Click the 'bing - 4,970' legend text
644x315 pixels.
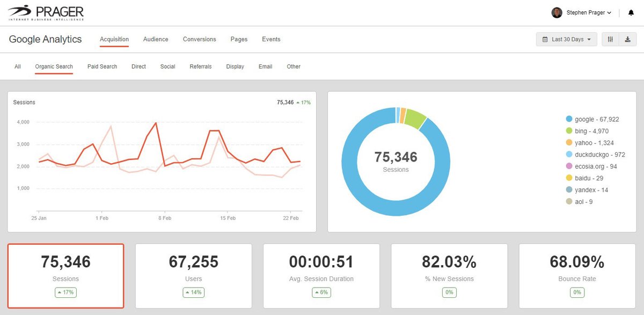[x=591, y=131]
